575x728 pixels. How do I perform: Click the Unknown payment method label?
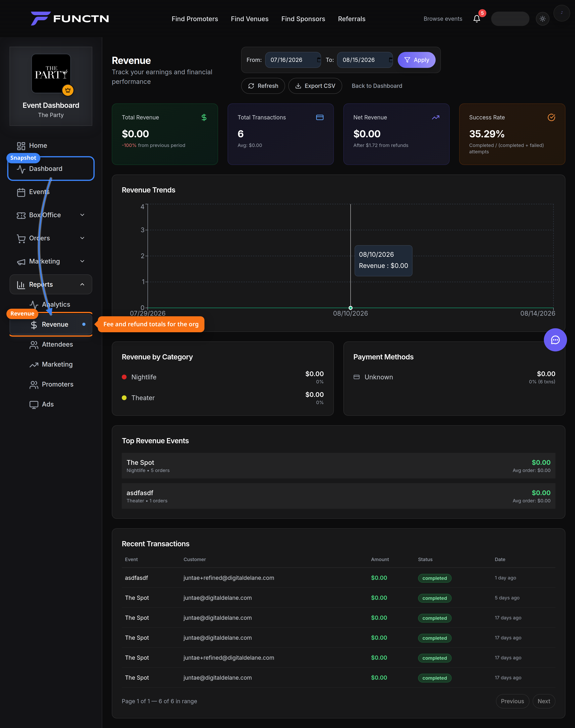[x=378, y=377]
